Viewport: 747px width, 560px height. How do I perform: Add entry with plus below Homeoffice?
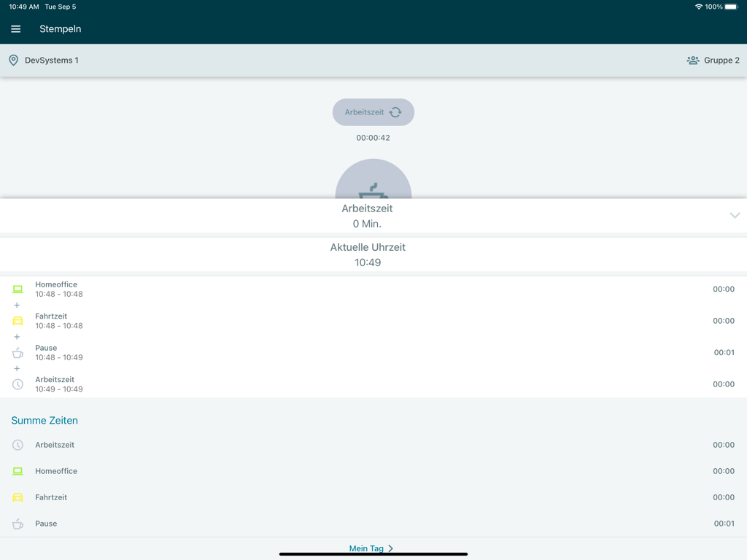[17, 306]
